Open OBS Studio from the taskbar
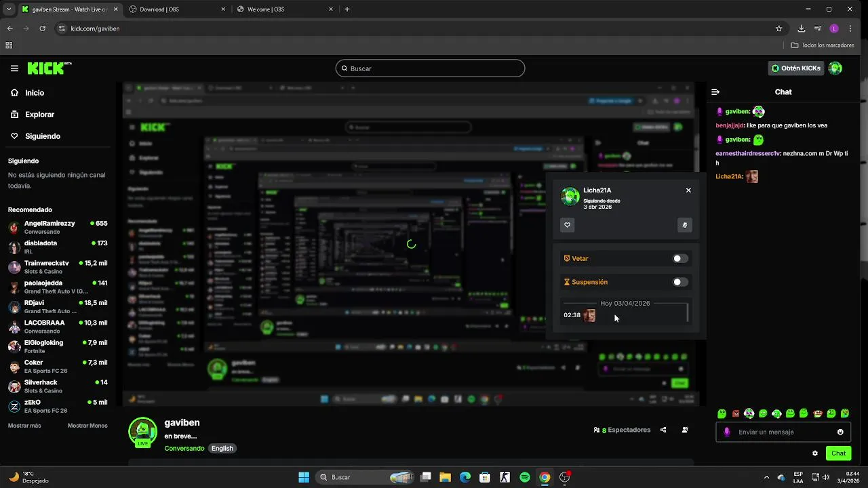This screenshot has height=488, width=868. [565, 477]
